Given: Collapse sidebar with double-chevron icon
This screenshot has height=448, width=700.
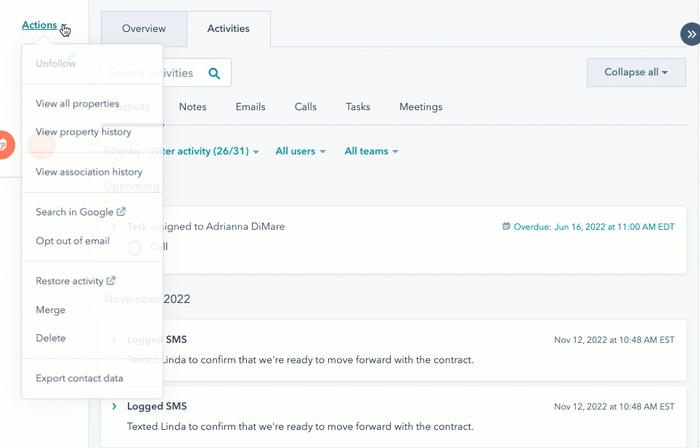Looking at the screenshot, I should [690, 34].
